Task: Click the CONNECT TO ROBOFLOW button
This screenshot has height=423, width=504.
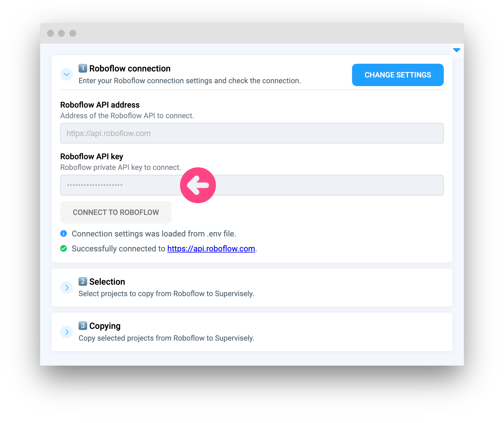Action: [116, 212]
